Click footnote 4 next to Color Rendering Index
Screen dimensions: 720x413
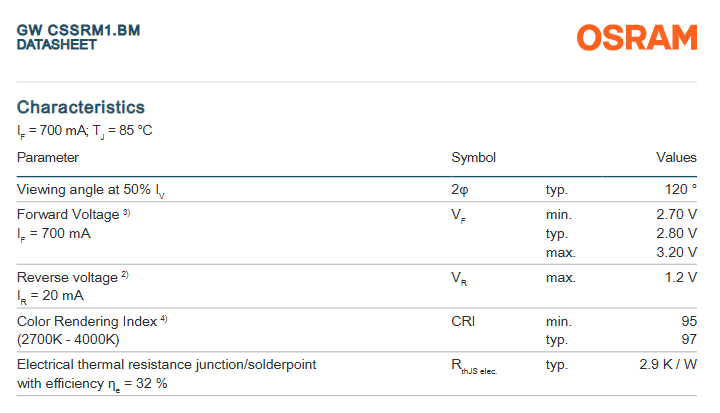point(164,319)
